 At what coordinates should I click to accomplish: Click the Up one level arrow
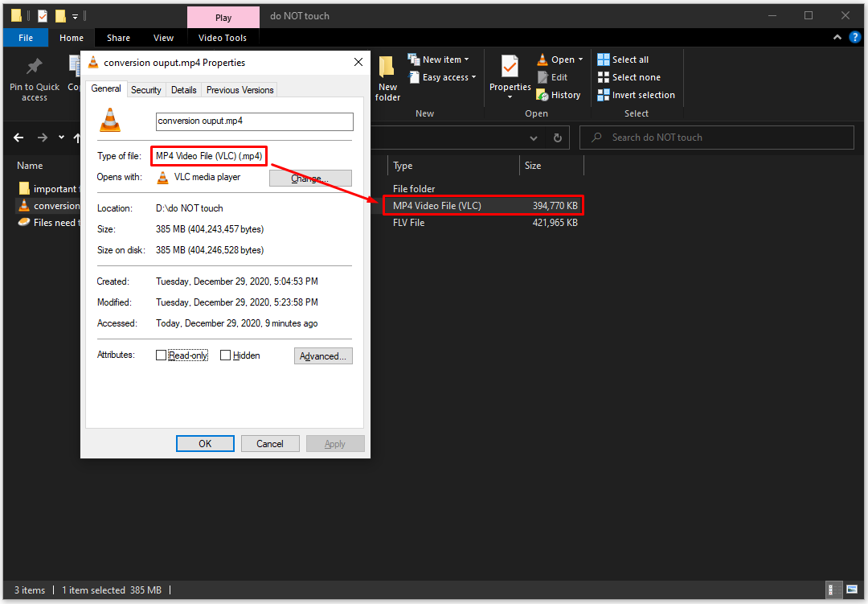[77, 138]
